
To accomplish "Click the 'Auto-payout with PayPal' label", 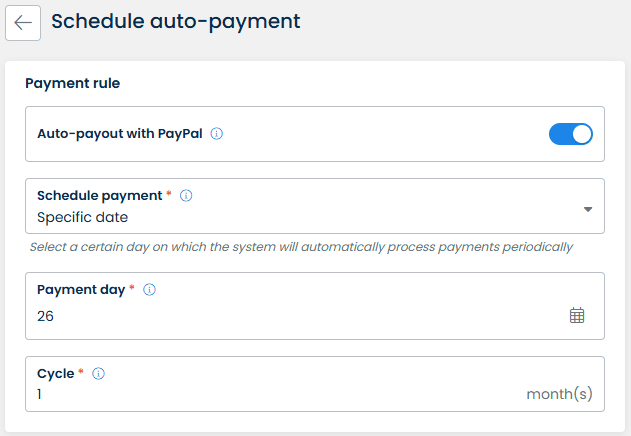I will click(120, 133).
